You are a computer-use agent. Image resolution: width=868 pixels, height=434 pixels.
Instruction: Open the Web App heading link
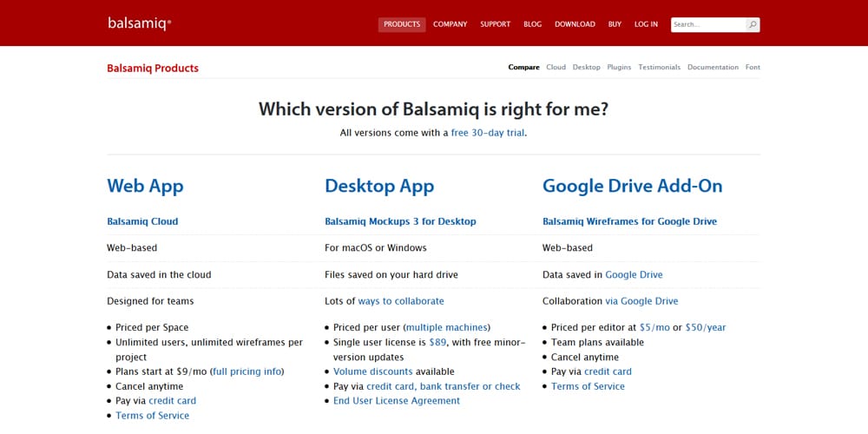[145, 186]
